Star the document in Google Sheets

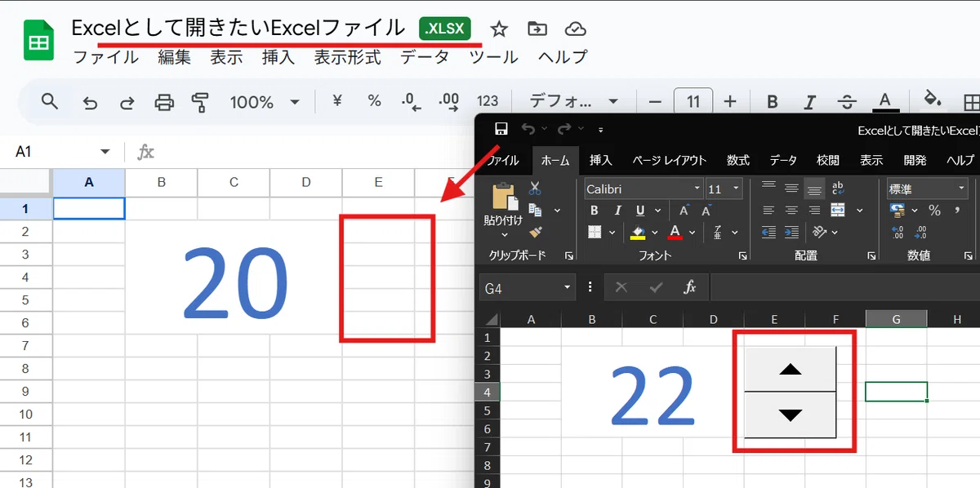499,29
